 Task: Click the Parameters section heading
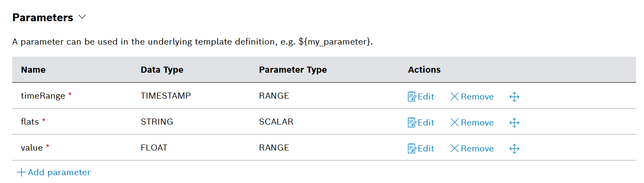(x=42, y=18)
